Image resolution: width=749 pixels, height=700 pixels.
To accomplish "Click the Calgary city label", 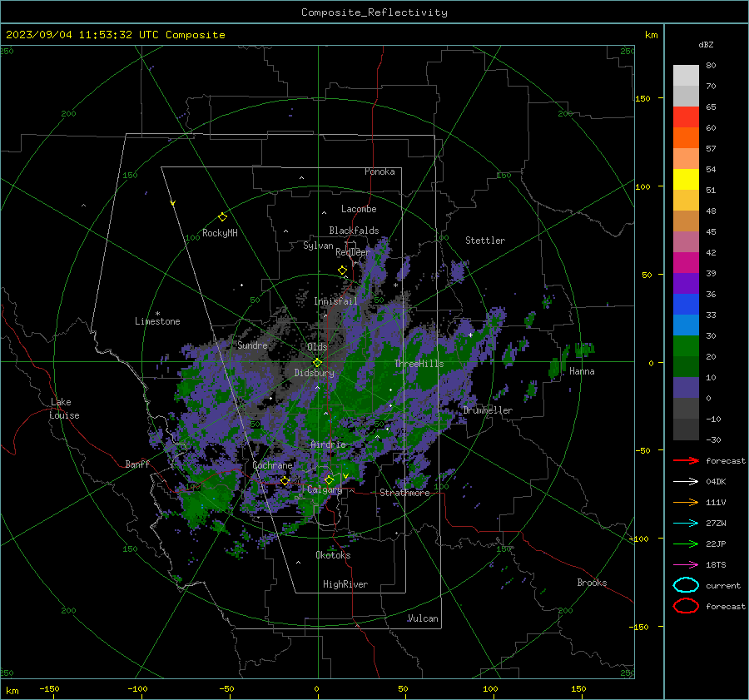I will pos(325,489).
